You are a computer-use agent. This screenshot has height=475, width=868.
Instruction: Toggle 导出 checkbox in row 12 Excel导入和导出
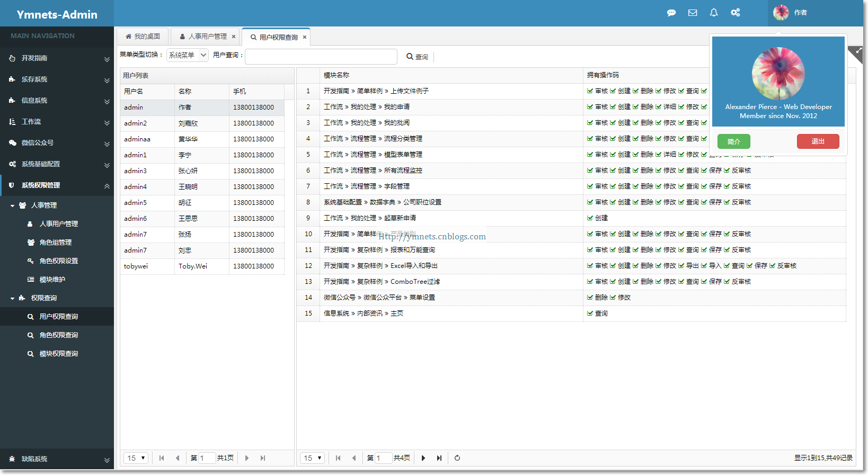coord(681,266)
